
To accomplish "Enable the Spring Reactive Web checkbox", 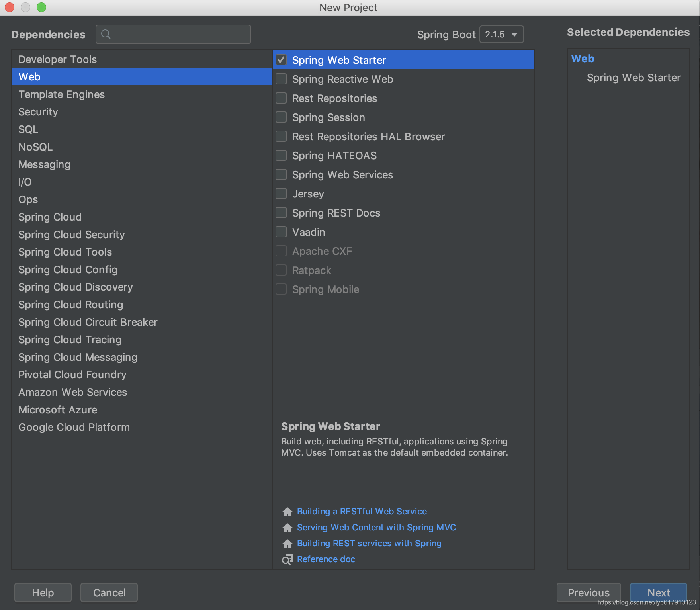I will coord(281,79).
